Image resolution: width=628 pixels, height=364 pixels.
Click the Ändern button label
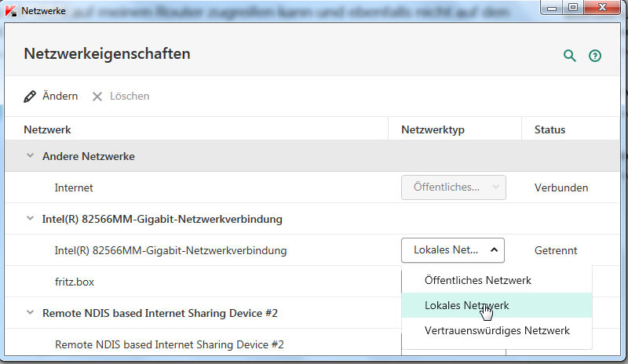coord(60,96)
